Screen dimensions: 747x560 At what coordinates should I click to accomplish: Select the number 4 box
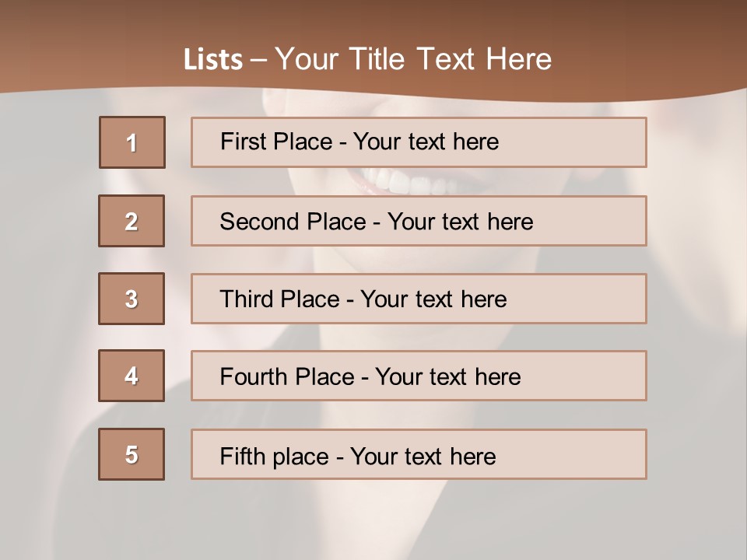(x=132, y=376)
